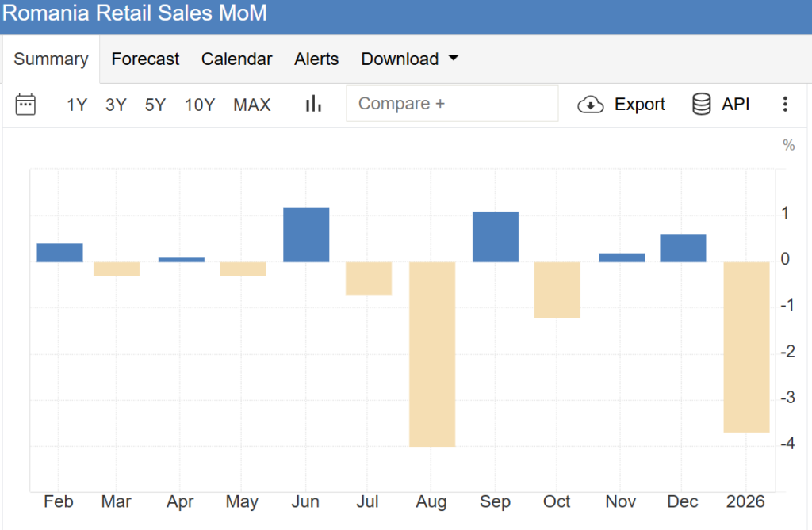Click the Compare input field
Image resolution: width=812 pixels, height=530 pixels.
452,104
